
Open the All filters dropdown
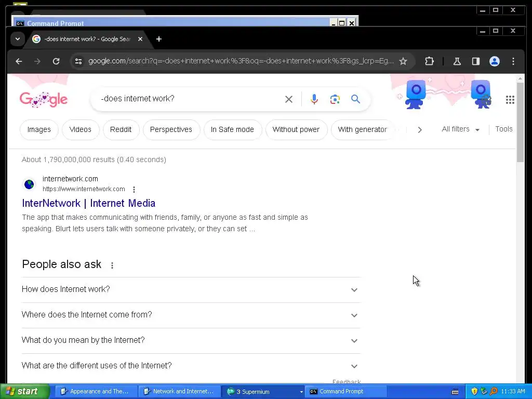tap(460, 129)
